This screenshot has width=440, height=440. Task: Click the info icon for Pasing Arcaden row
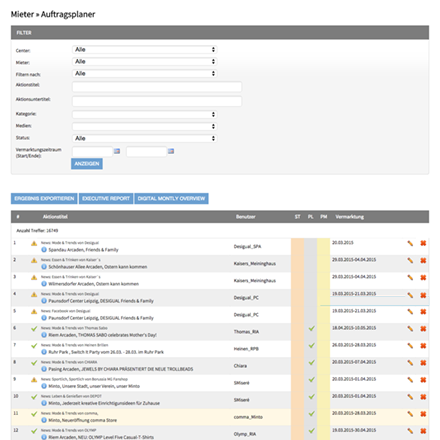pos(44,369)
